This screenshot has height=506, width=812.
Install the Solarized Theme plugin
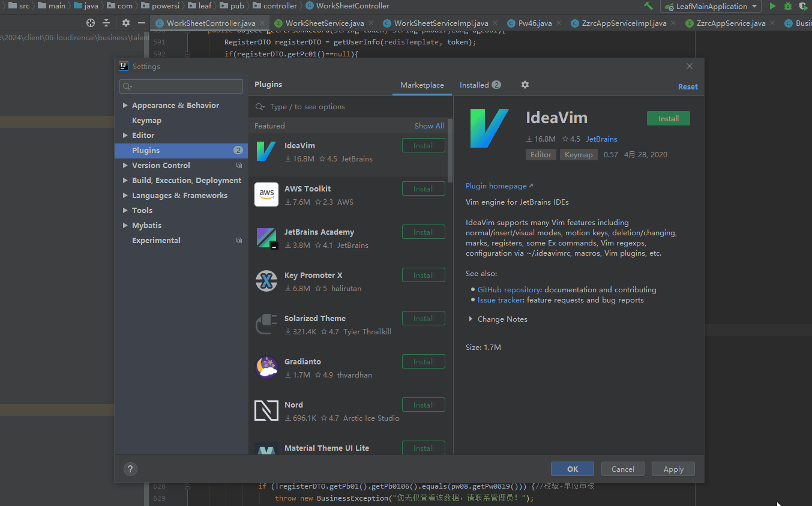pyautogui.click(x=423, y=319)
